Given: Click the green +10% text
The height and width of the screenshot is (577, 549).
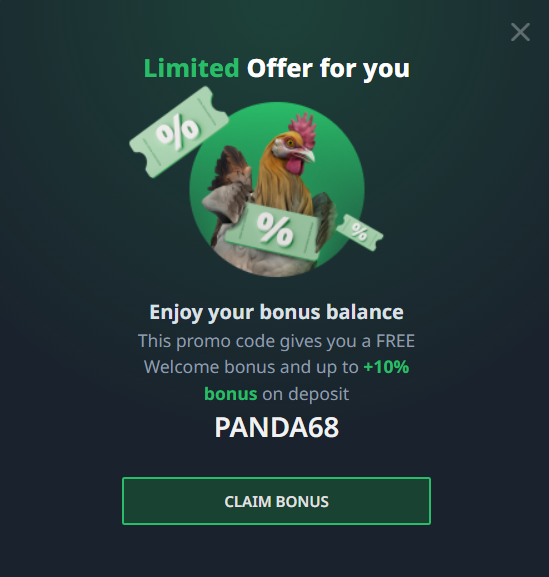Looking at the screenshot, I should coord(386,367).
